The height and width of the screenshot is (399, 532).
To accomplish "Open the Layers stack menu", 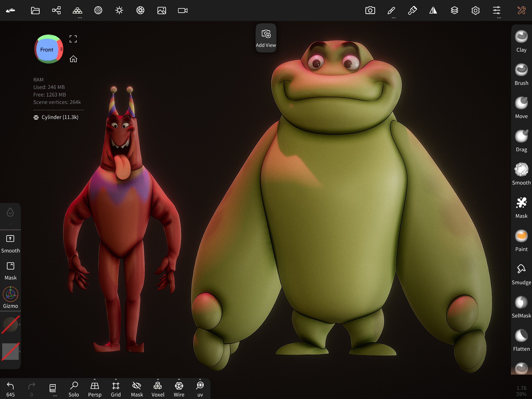I will point(454,11).
